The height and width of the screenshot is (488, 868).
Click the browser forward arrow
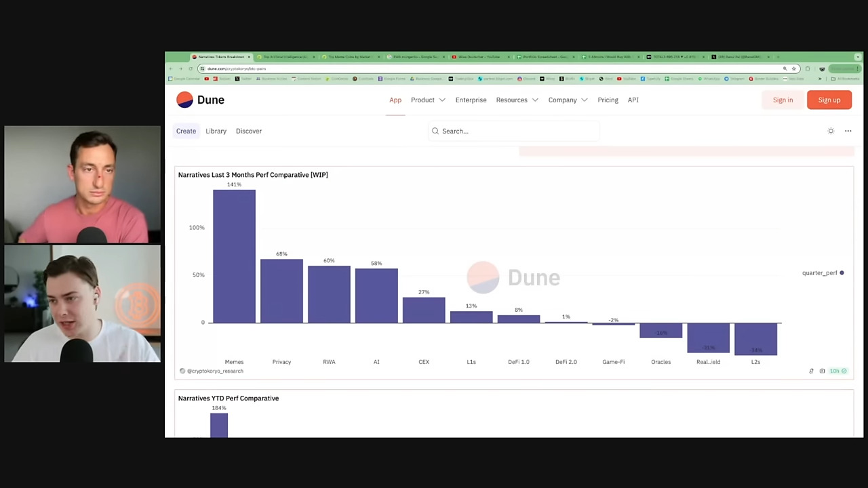[180, 68]
